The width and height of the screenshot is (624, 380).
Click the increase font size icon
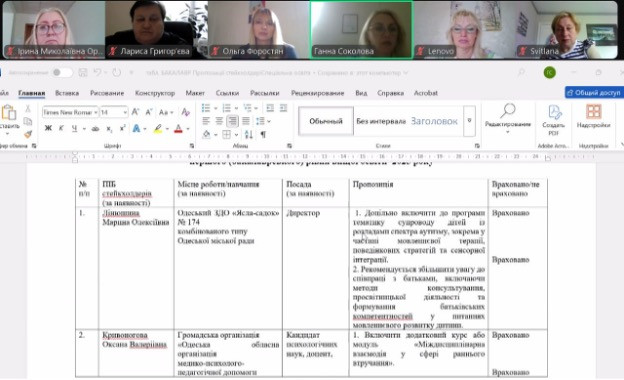click(135, 112)
